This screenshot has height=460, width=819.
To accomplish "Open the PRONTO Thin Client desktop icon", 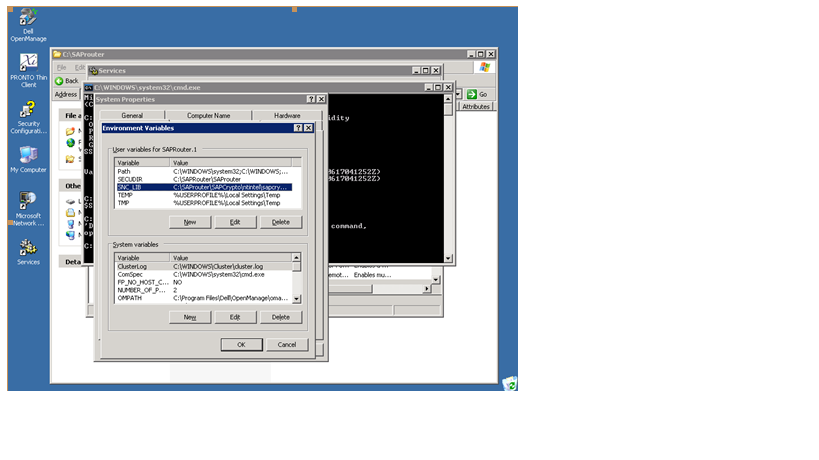I will coord(28,70).
